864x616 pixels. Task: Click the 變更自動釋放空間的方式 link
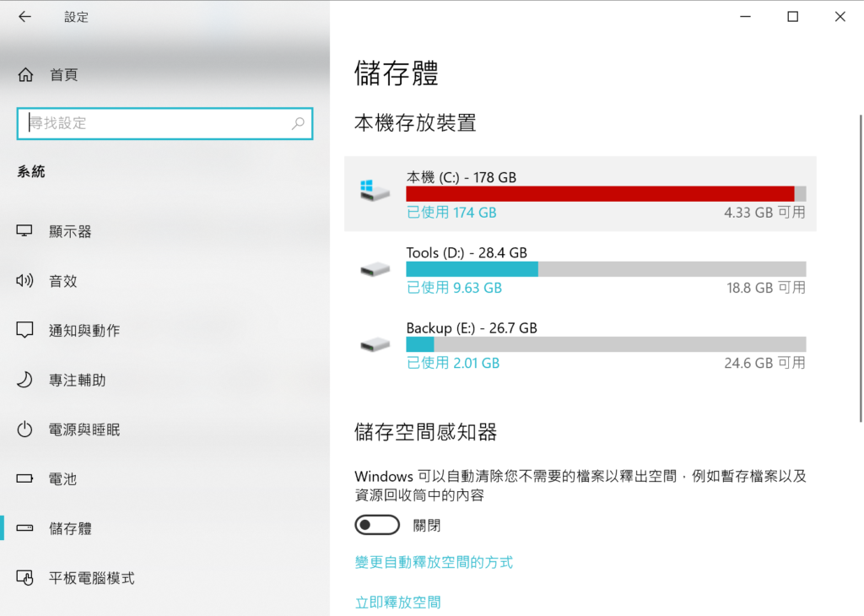coord(434,562)
